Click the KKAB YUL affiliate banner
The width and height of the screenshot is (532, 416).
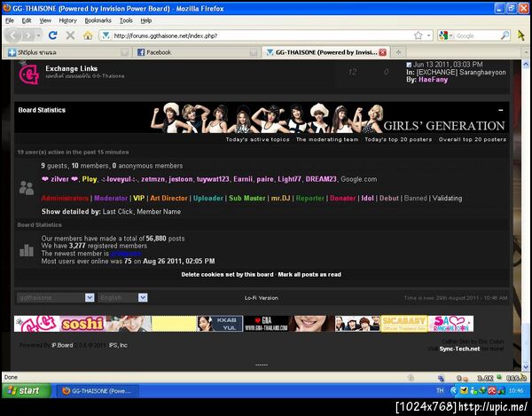coord(220,324)
